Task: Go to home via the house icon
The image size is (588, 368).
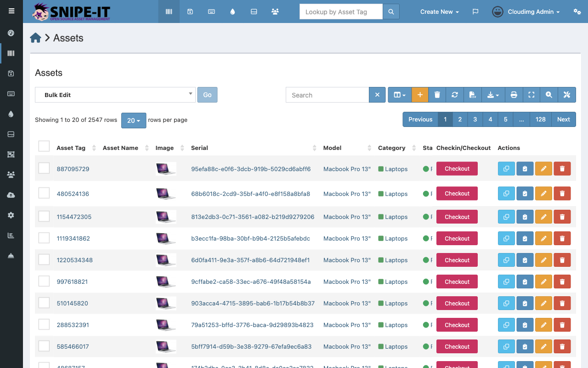Action: click(35, 38)
